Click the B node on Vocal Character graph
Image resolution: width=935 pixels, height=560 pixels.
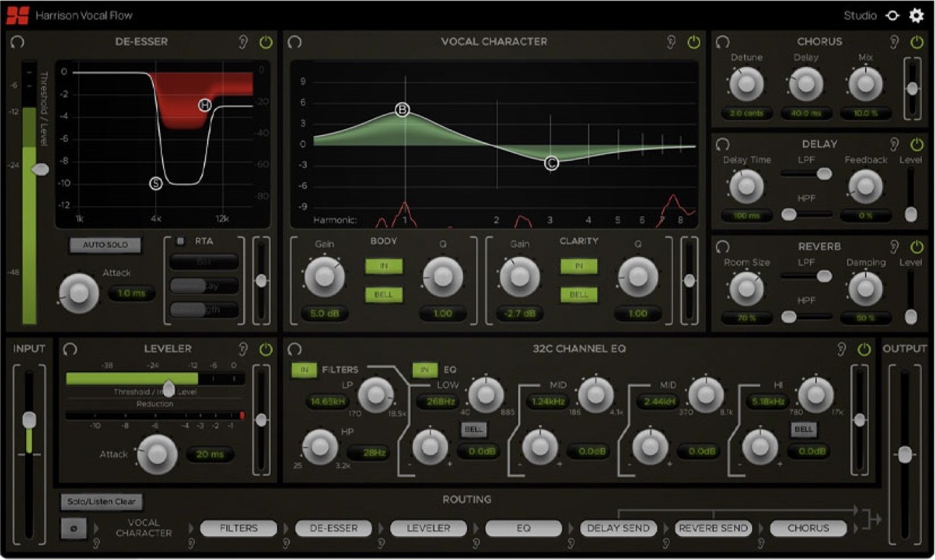click(402, 109)
